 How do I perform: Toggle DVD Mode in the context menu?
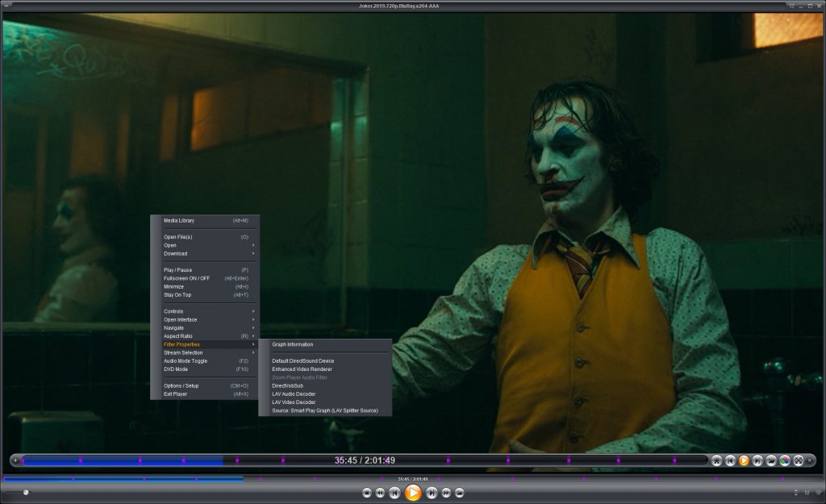pyautogui.click(x=206, y=369)
